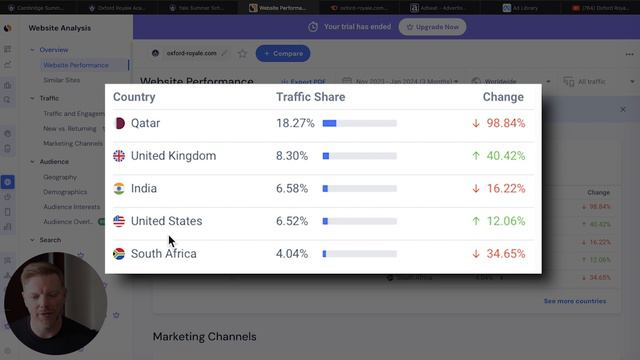Open the highlighted blue rail icon in the left sidebar
Image resolution: width=640 pixels, height=360 pixels.
pos(7,182)
